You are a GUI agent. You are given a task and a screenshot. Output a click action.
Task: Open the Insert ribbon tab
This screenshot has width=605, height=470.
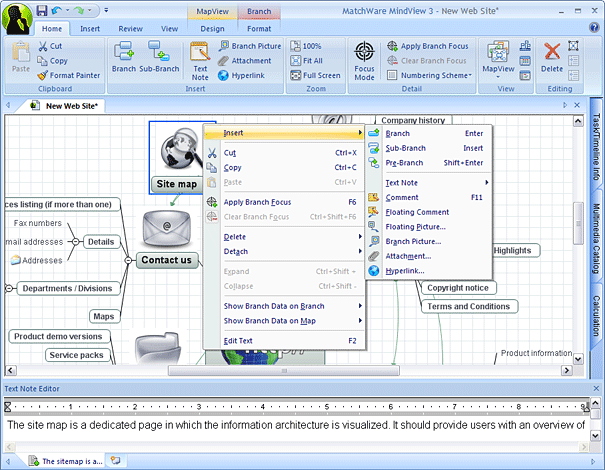(90, 29)
